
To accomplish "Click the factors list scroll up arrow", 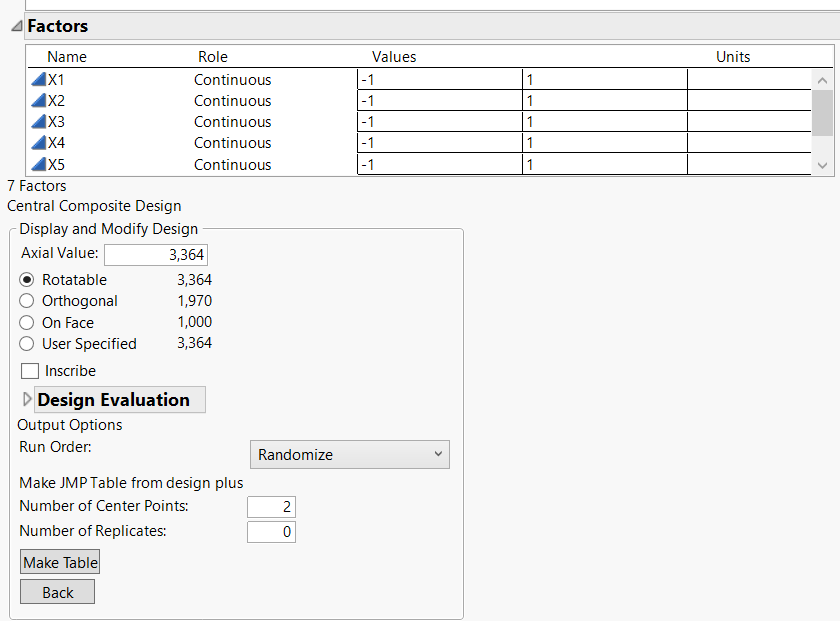I will [x=822, y=80].
